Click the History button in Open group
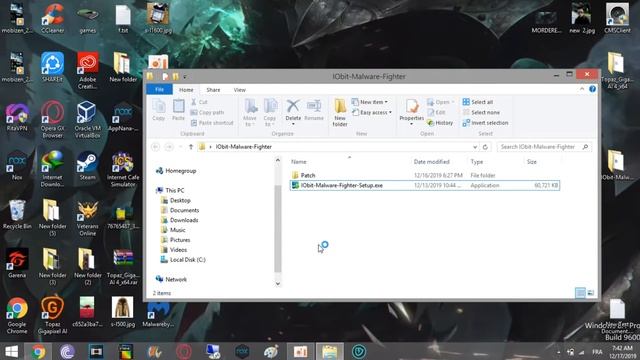 [x=440, y=123]
